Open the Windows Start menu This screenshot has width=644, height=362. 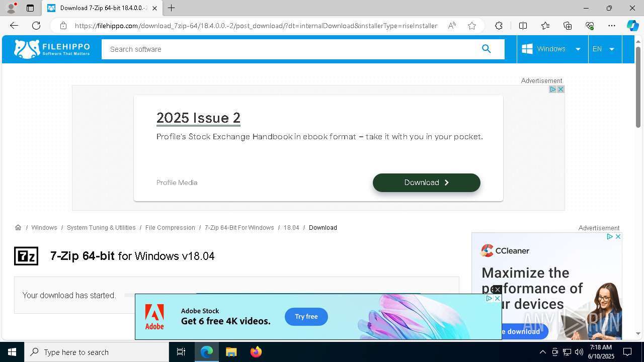pos(12,352)
